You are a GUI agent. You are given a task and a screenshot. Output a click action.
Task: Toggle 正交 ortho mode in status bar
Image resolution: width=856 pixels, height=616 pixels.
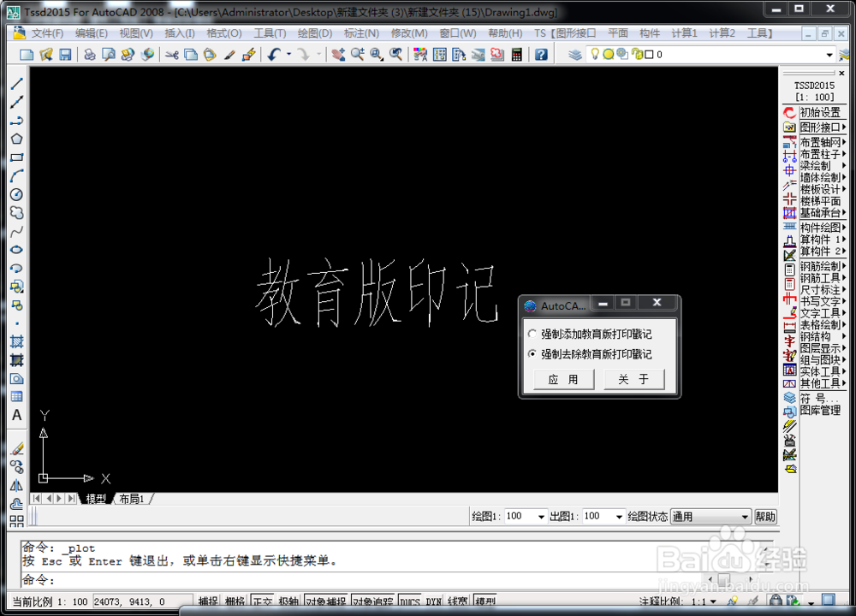[x=263, y=601]
